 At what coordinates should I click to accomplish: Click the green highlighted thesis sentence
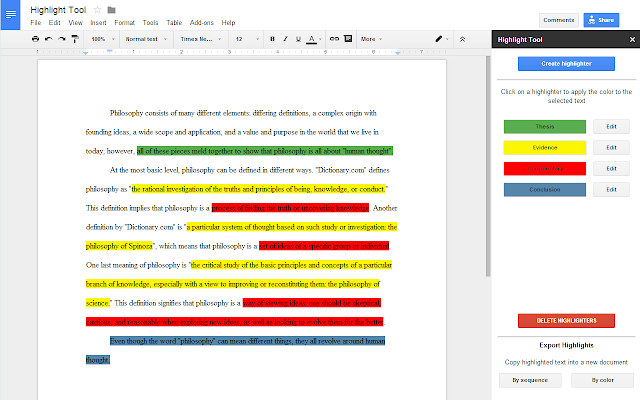(264, 151)
